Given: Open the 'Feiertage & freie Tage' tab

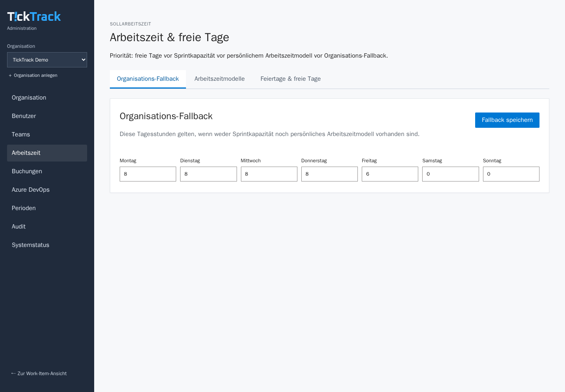Looking at the screenshot, I should (x=291, y=79).
